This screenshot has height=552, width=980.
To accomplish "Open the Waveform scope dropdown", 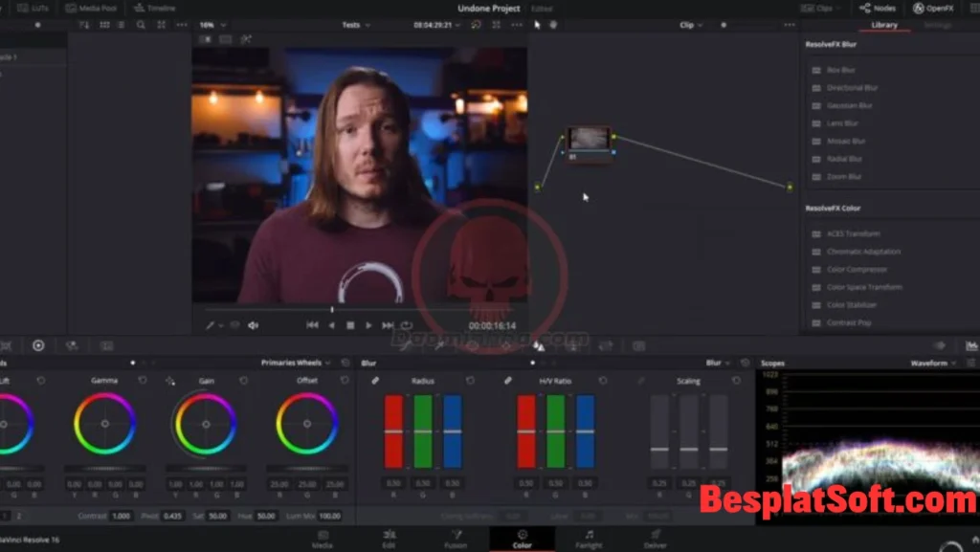I will pos(933,364).
